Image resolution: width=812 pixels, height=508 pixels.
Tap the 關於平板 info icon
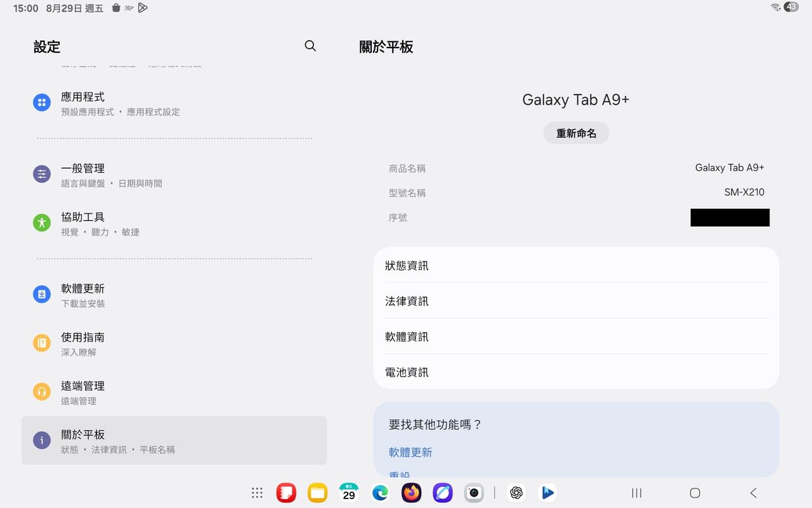[42, 441]
